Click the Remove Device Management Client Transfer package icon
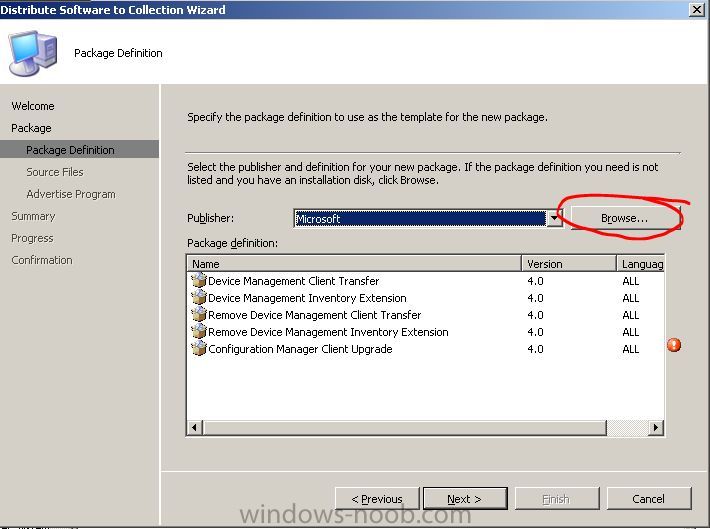Image resolution: width=710 pixels, height=529 pixels. tap(198, 314)
